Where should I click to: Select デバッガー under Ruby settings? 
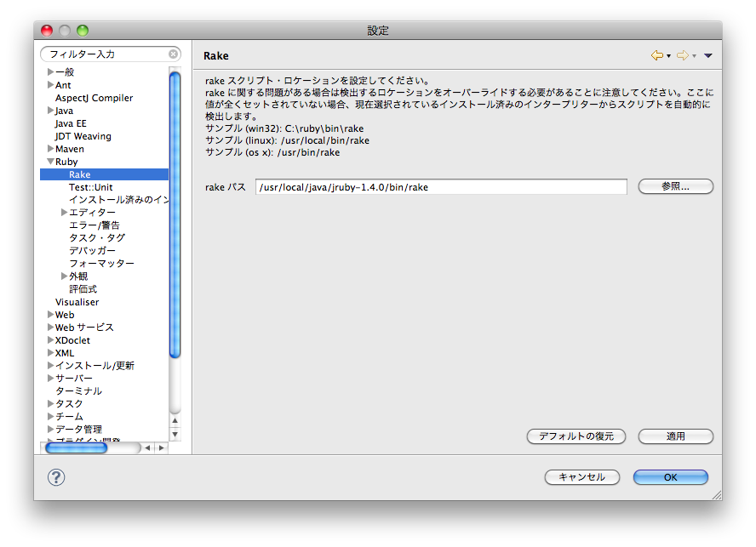92,250
